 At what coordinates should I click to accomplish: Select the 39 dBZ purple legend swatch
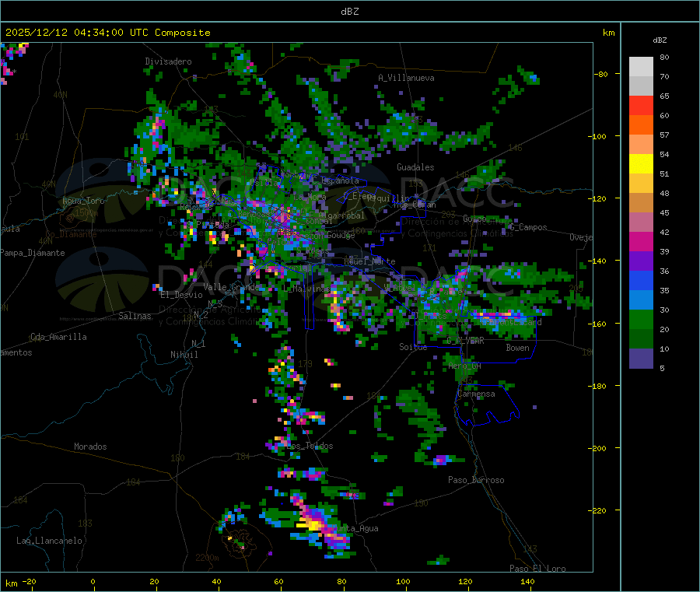(641, 261)
